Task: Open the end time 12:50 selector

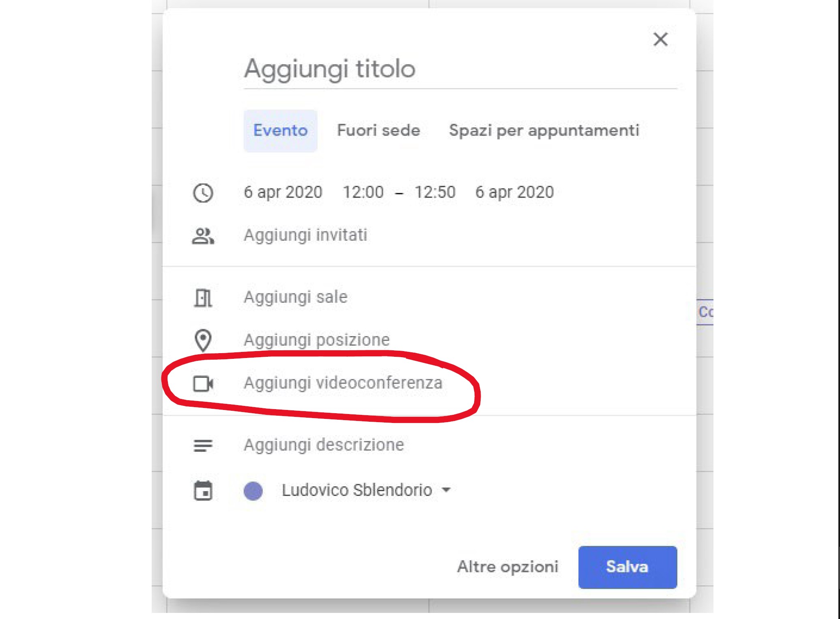Action: point(435,192)
